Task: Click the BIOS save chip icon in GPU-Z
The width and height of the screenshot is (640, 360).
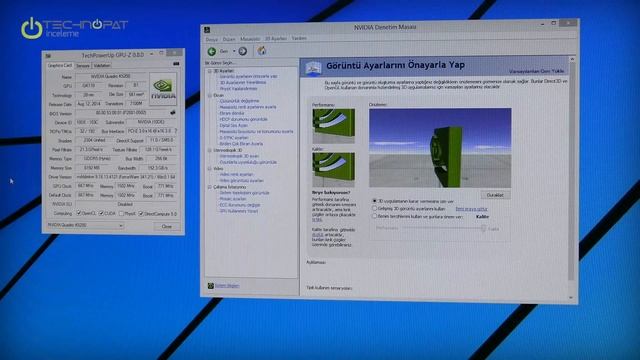Action: tap(173, 113)
